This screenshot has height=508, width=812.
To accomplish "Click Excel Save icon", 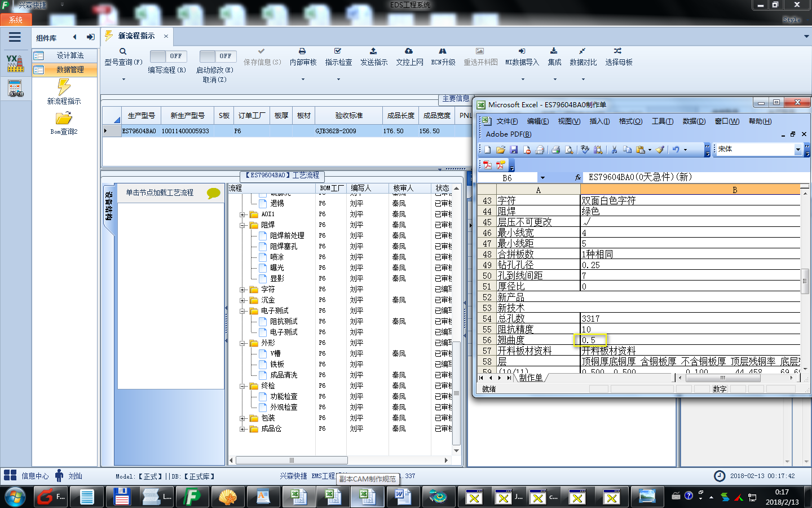I will click(x=514, y=150).
